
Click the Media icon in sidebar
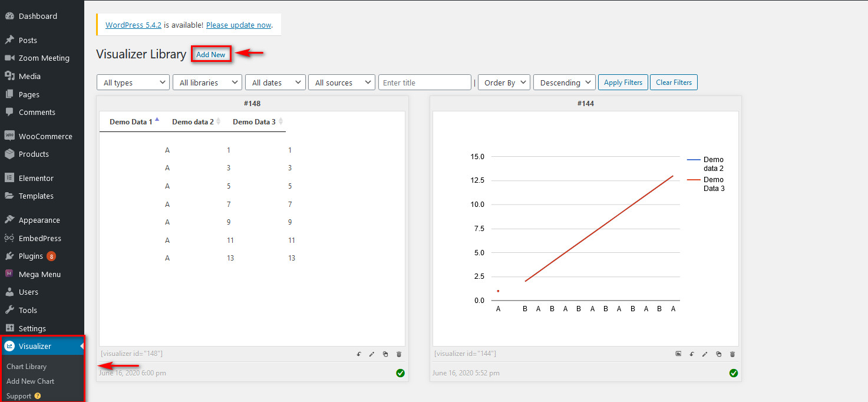click(x=9, y=76)
